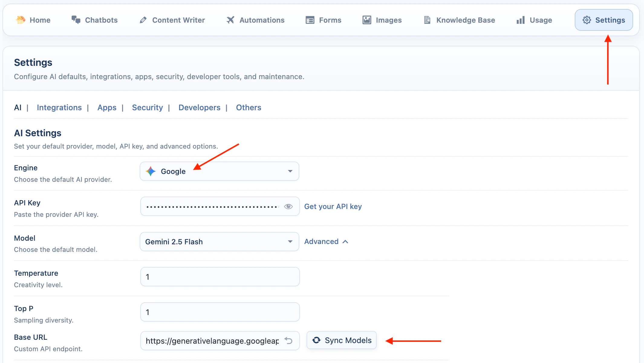Click the Sync Models button
Screen dimensions: 644x363
coord(341,340)
